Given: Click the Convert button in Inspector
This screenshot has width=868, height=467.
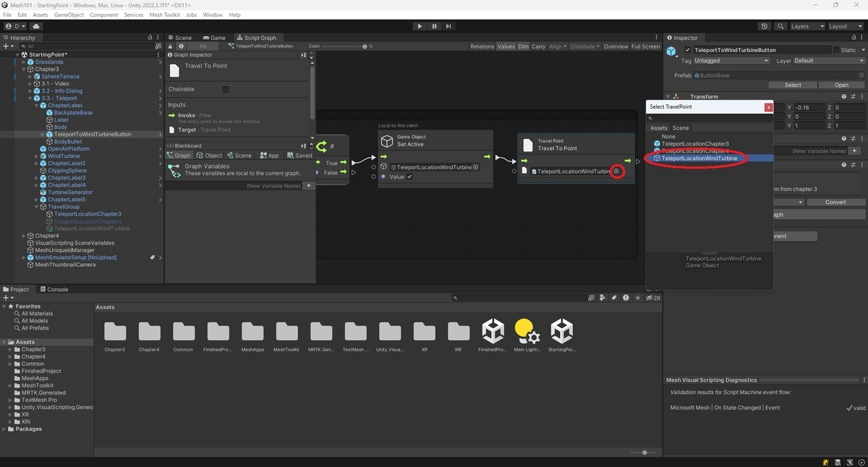Looking at the screenshot, I should (x=835, y=202).
